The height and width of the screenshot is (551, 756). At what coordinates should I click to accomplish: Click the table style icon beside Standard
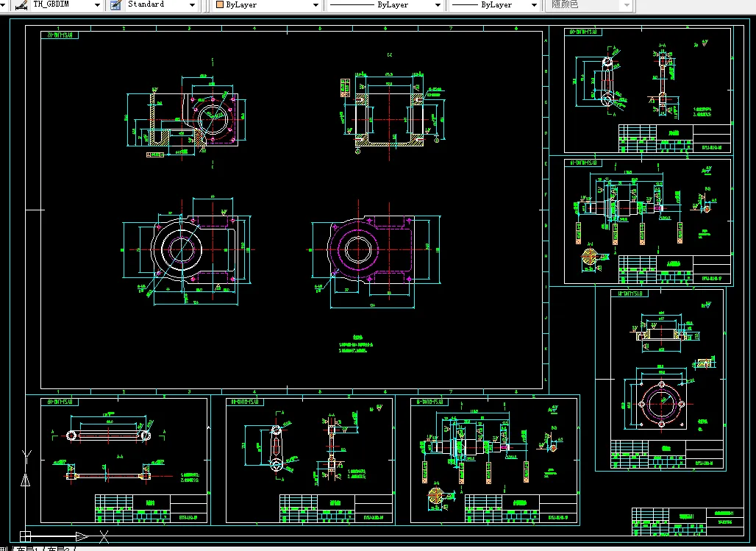(x=115, y=5)
